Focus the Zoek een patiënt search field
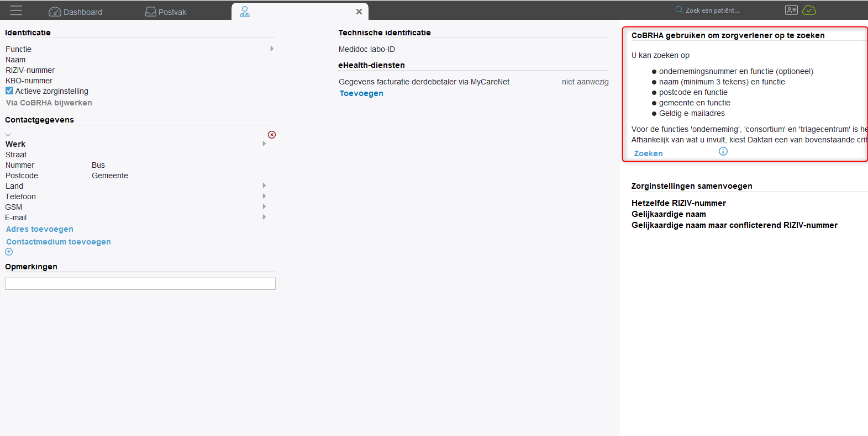 tap(712, 10)
